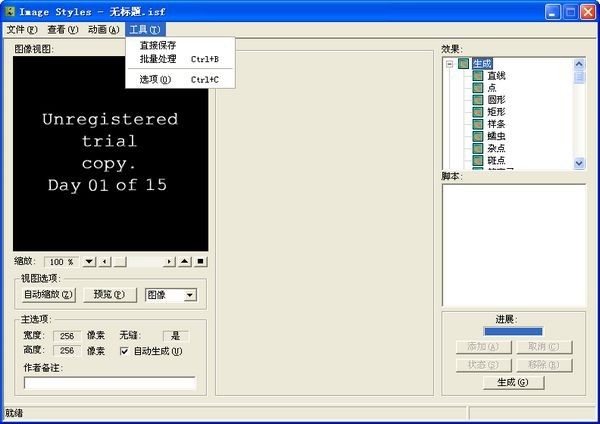Click the 取消 button

click(x=544, y=347)
